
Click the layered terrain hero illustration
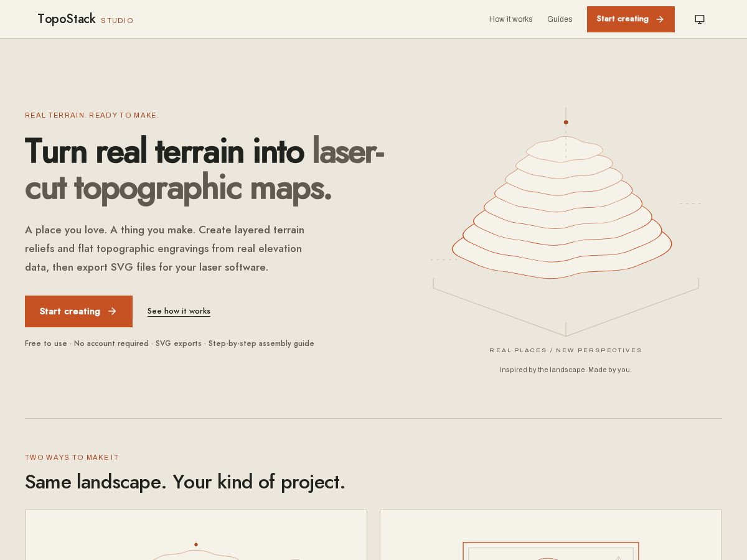[x=565, y=222]
